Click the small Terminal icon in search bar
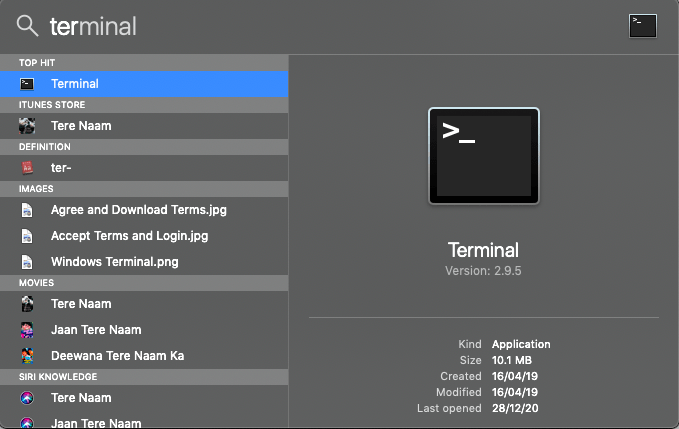Image resolution: width=679 pixels, height=429 pixels. click(643, 26)
